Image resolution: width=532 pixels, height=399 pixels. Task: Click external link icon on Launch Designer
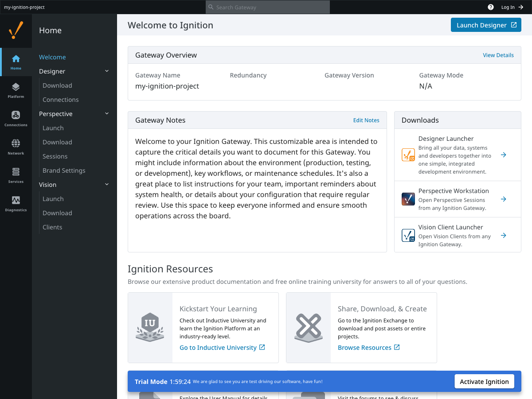(x=514, y=25)
